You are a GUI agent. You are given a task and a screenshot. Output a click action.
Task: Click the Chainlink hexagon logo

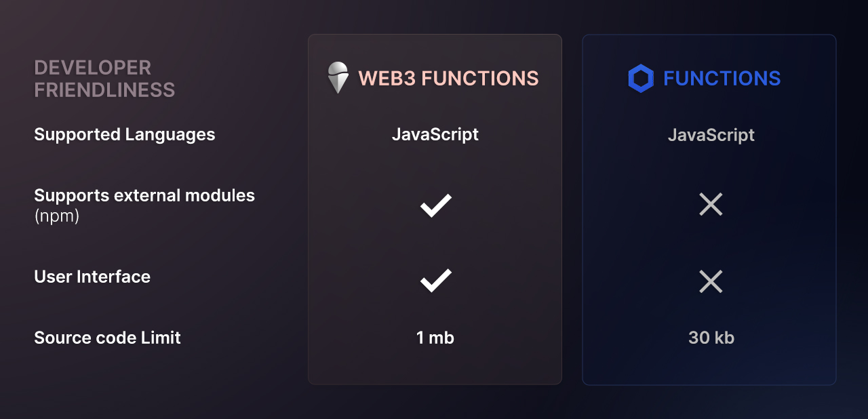tap(641, 79)
